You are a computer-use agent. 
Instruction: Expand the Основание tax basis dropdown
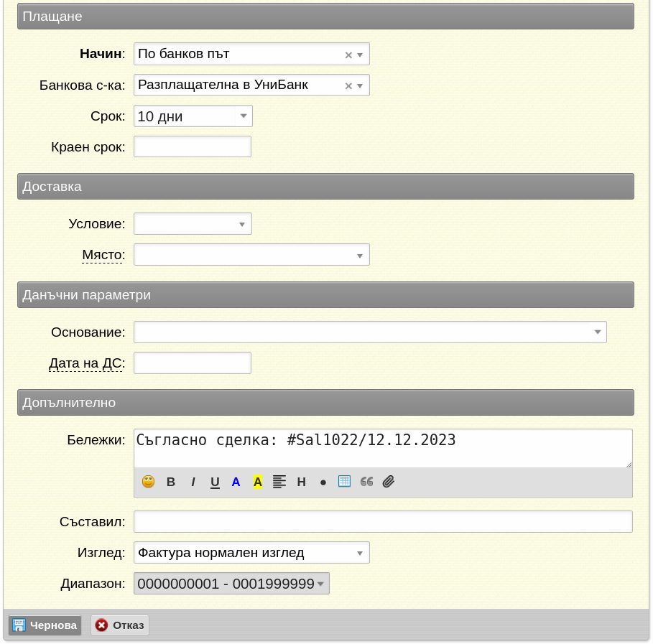pyautogui.click(x=597, y=332)
